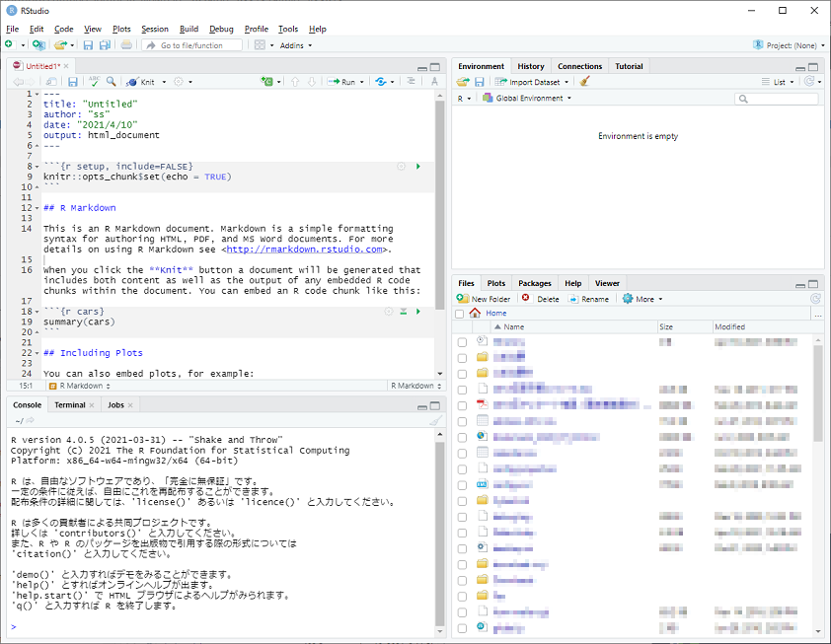Viewport: 831px width, 644px height.
Task: Click the editor vertical scrollbar
Action: pyautogui.click(x=439, y=205)
